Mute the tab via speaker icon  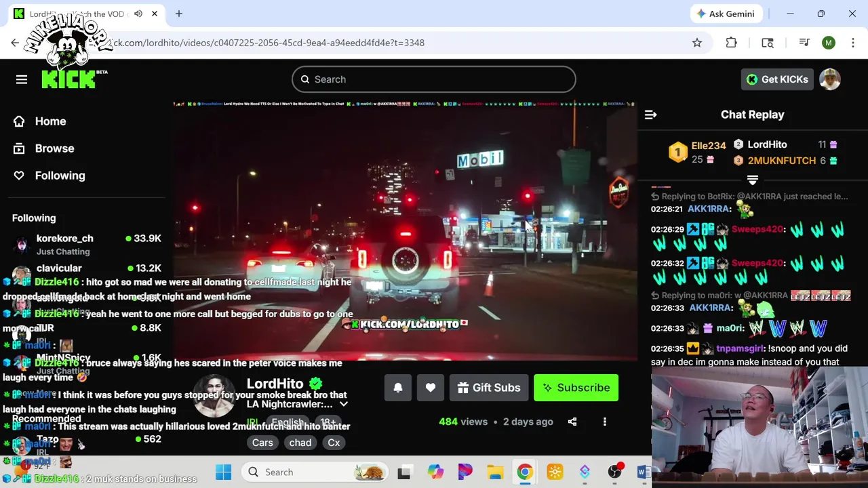(x=138, y=14)
